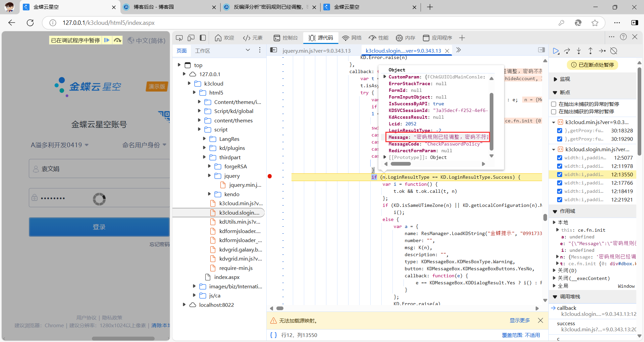Image resolution: width=644 pixels, height=342 pixels.
Task: Click the 显示更多 link in warning bar
Action: [520, 321]
